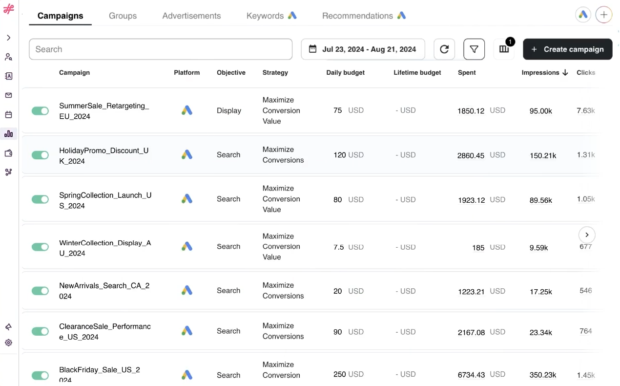Open the mail icon in the sidebar

click(x=8, y=95)
